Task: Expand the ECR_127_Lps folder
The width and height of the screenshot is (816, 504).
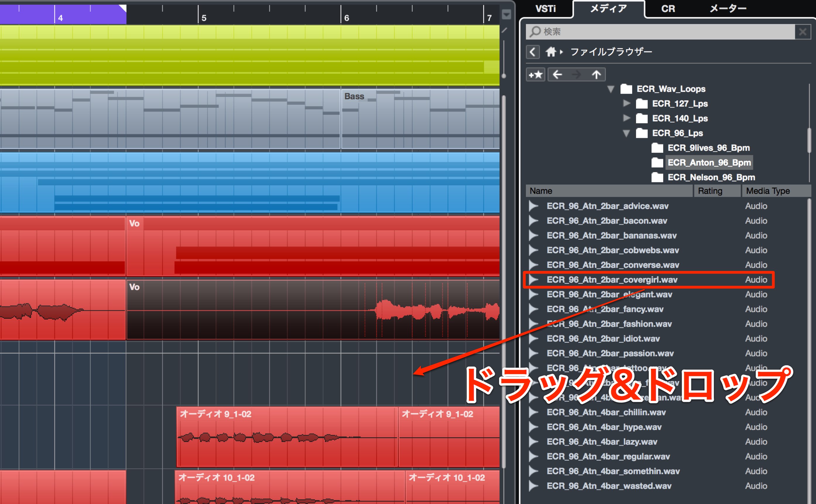Action: [626, 103]
